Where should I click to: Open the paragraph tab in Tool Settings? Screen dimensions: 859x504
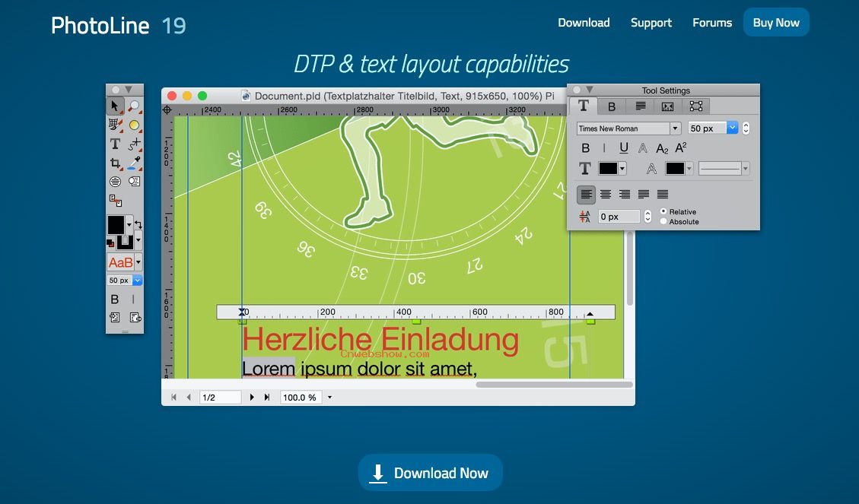(x=640, y=106)
